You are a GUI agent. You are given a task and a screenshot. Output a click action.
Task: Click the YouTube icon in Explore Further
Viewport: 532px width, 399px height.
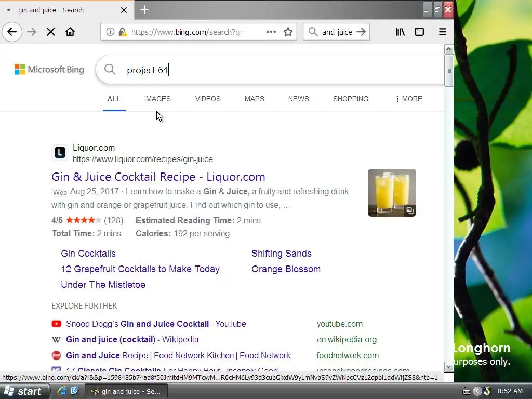coord(56,324)
